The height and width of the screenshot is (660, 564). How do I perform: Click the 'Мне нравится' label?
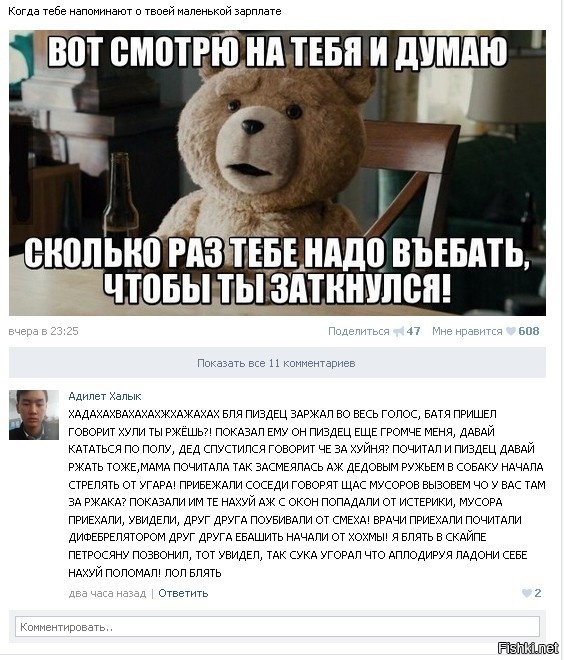click(467, 331)
